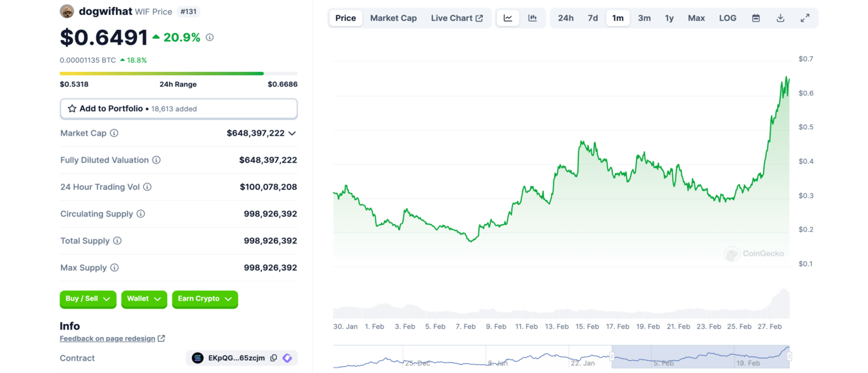Image resolution: width=868 pixels, height=373 pixels.
Task: Open the calendar date range picker
Action: pyautogui.click(x=755, y=18)
